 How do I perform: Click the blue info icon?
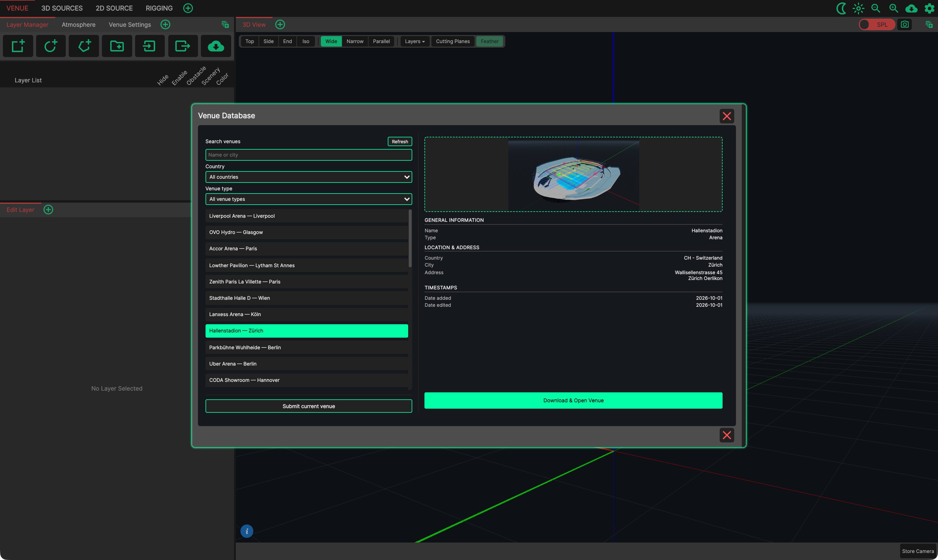pos(247,531)
